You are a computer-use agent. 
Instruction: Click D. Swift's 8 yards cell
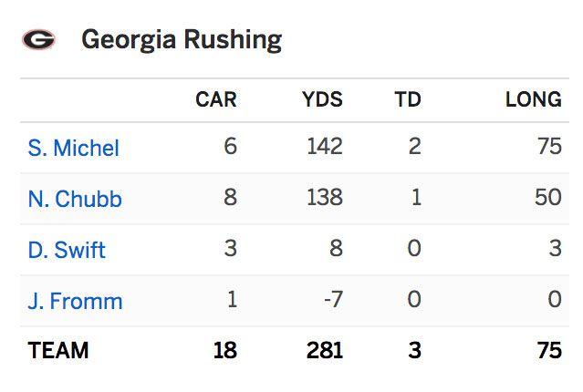[336, 249]
